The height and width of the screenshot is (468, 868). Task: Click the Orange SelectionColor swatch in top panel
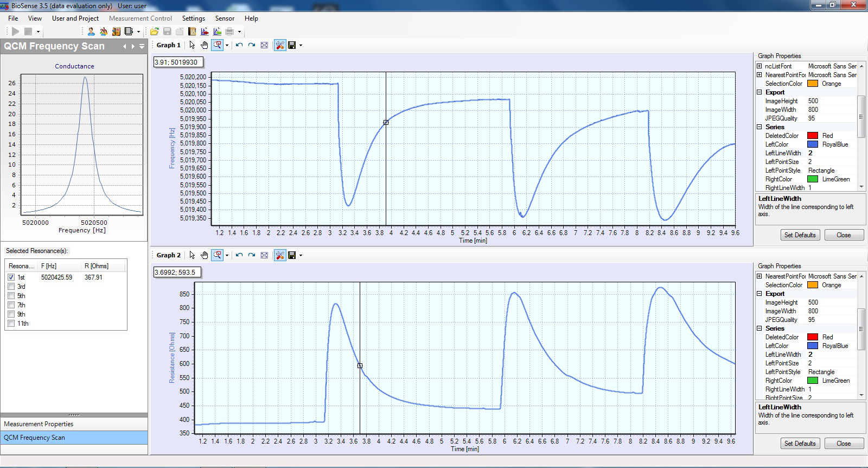point(812,84)
